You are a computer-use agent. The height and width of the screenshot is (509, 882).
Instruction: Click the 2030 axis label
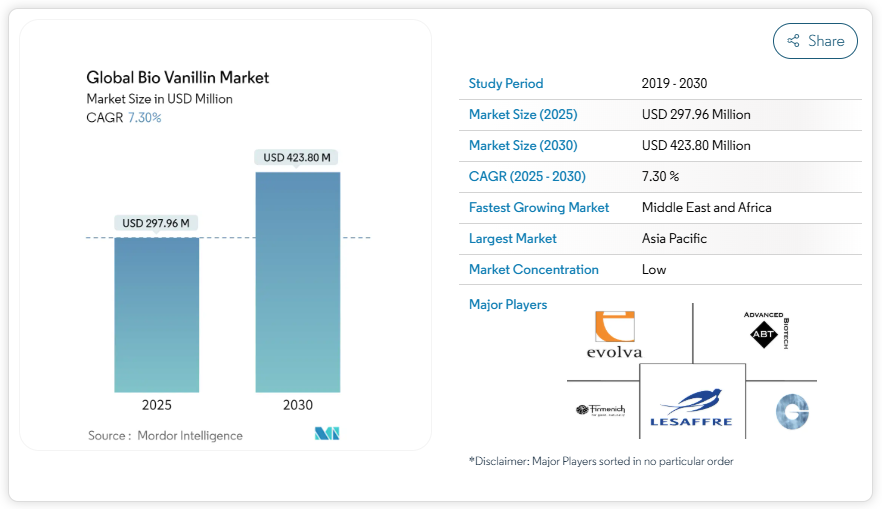point(298,405)
